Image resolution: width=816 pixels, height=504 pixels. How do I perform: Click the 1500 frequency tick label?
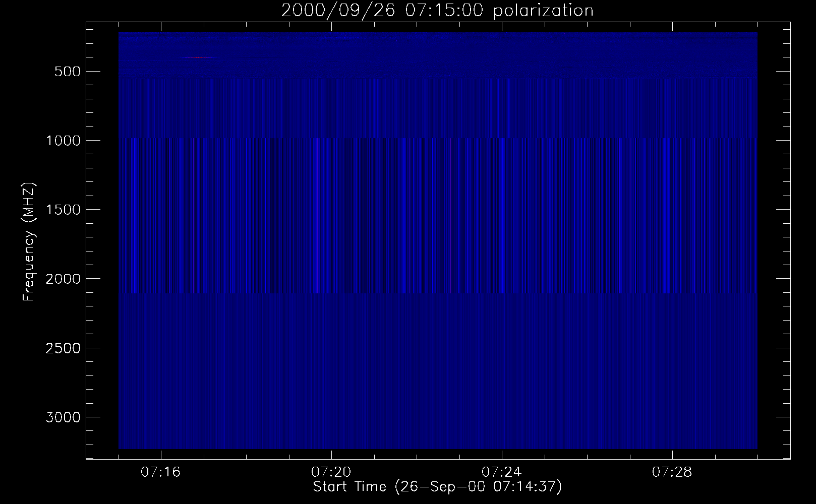pos(63,210)
